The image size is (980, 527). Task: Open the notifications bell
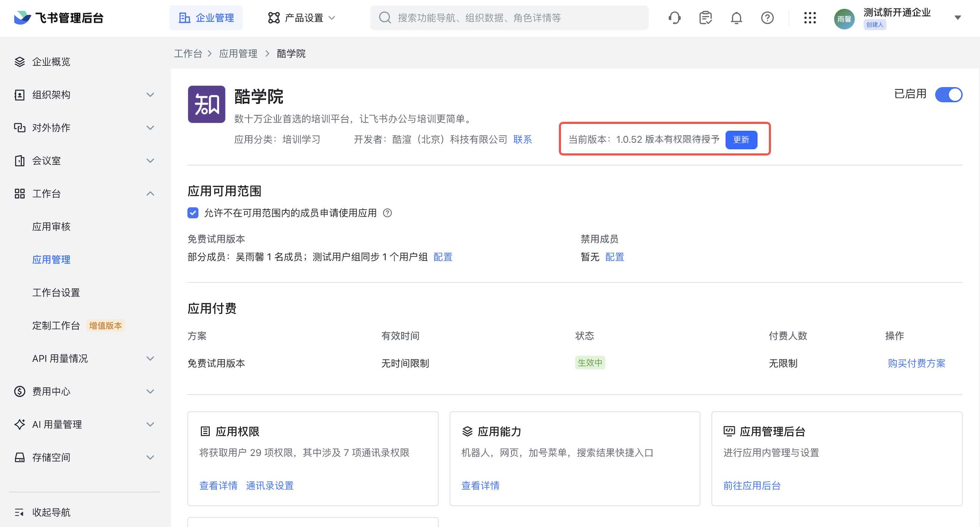pos(736,18)
